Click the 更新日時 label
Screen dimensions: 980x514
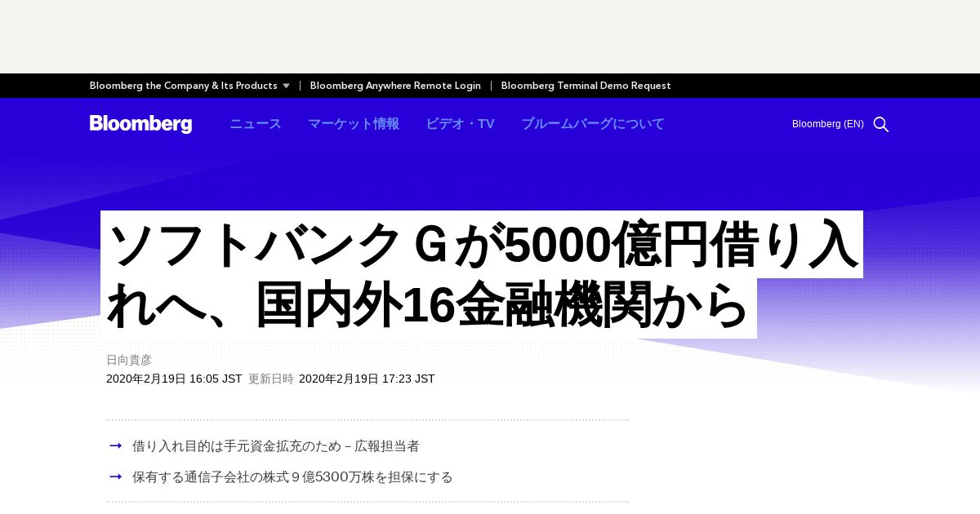click(271, 379)
